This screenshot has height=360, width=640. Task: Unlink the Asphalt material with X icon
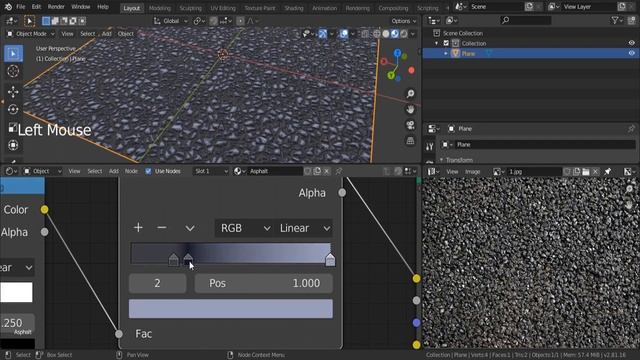pos(327,171)
